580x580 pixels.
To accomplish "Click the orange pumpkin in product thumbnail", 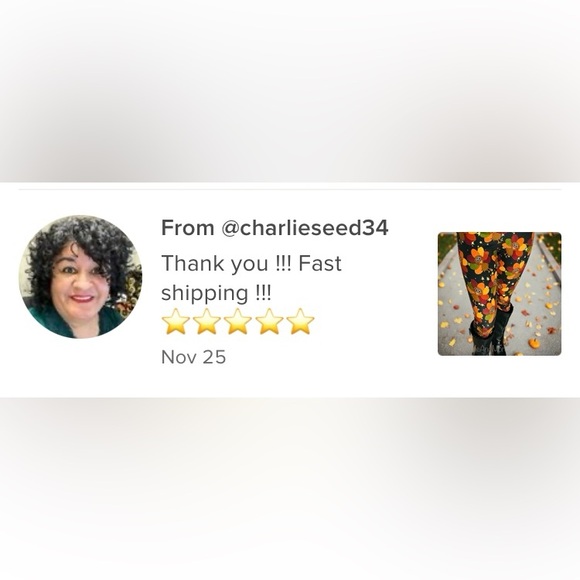I will (x=534, y=343).
